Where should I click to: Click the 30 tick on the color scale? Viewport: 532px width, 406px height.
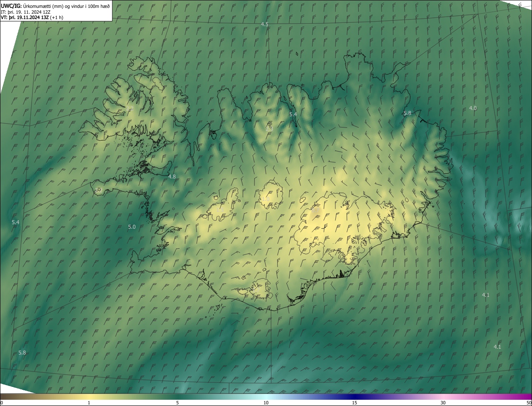click(443, 403)
